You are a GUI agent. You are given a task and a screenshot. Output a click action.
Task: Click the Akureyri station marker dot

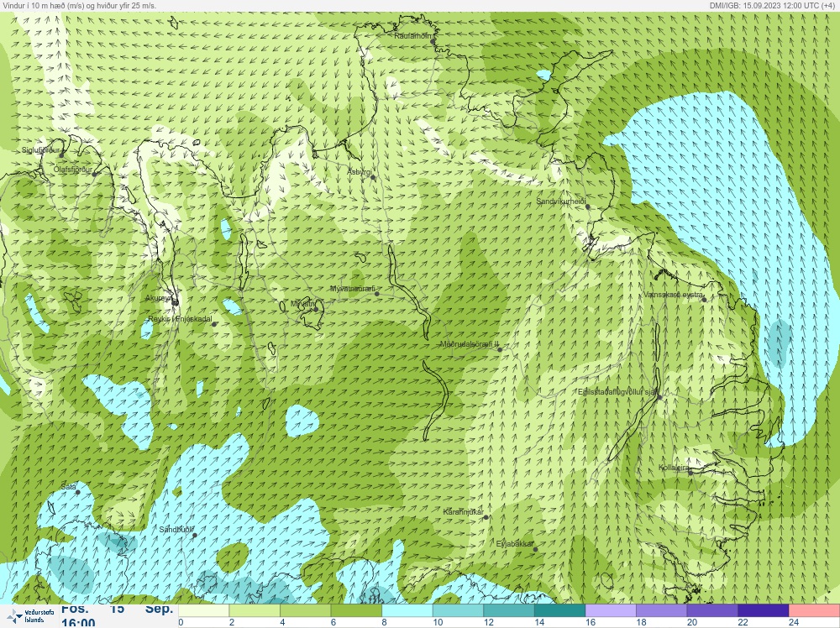click(175, 303)
